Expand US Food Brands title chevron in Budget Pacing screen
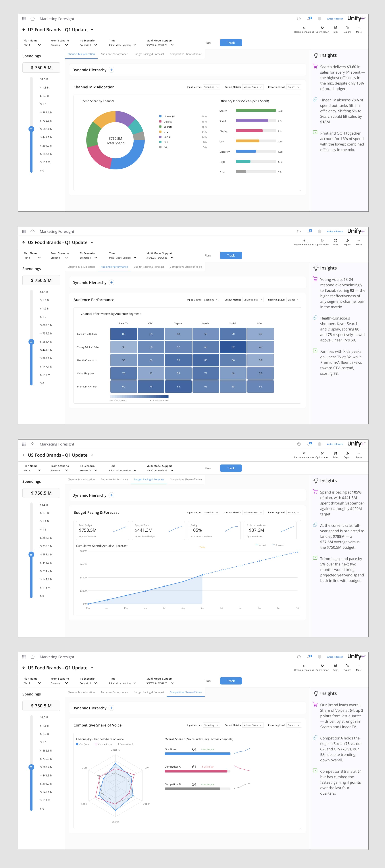 (x=92, y=455)
